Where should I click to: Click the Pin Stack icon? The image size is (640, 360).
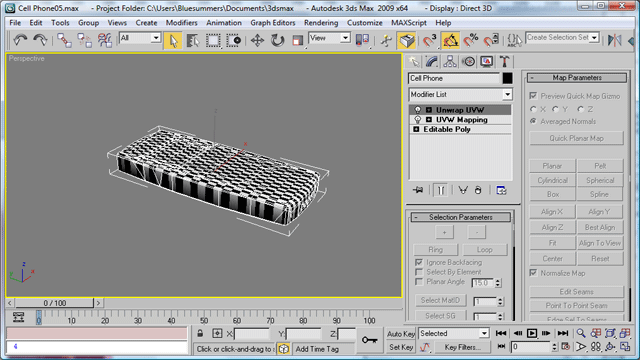pyautogui.click(x=418, y=190)
